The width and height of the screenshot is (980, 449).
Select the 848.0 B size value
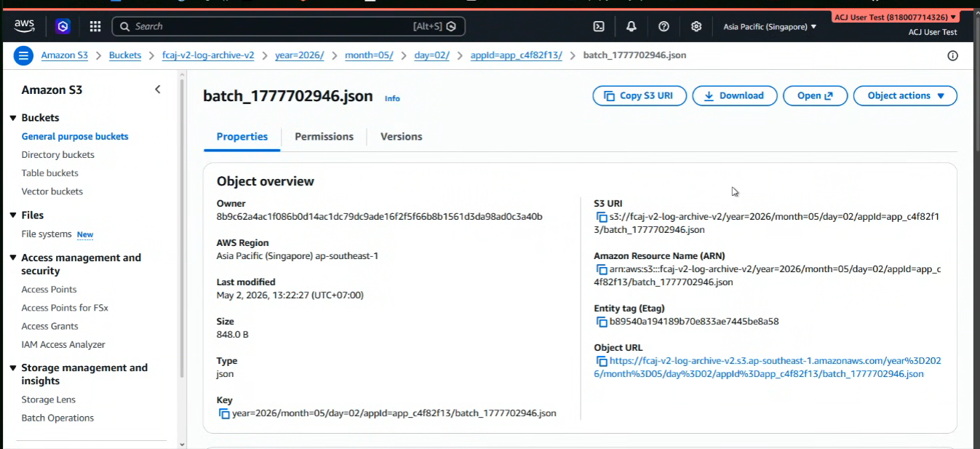click(233, 335)
